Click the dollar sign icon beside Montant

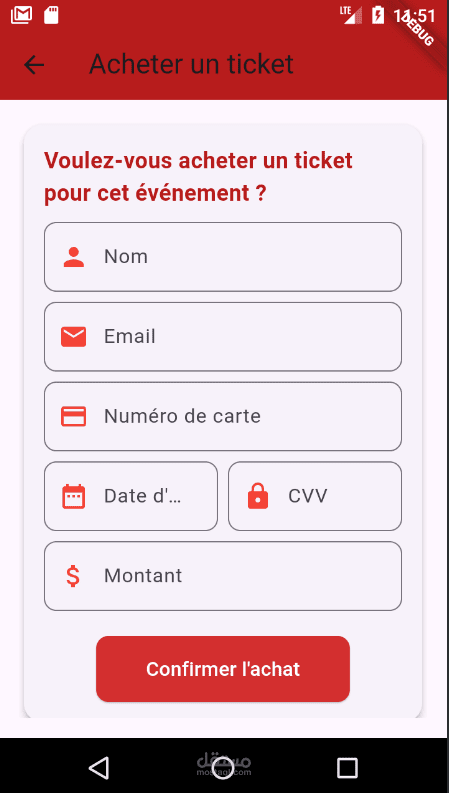(x=73, y=576)
